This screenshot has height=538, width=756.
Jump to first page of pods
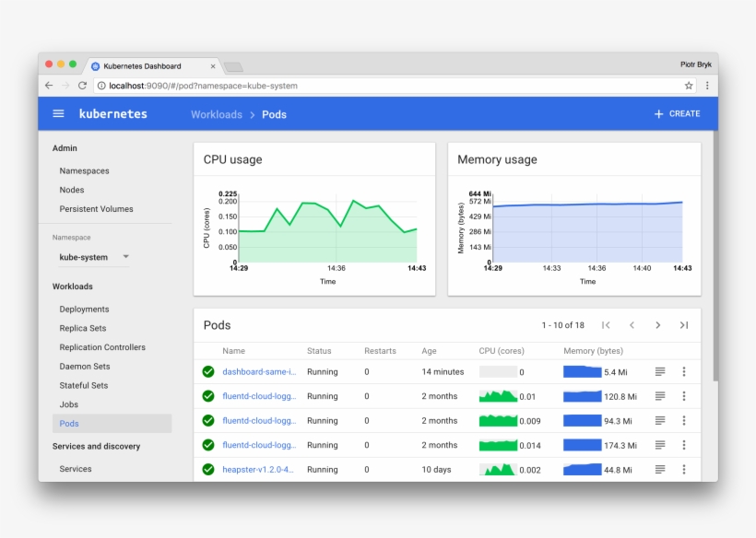point(606,325)
